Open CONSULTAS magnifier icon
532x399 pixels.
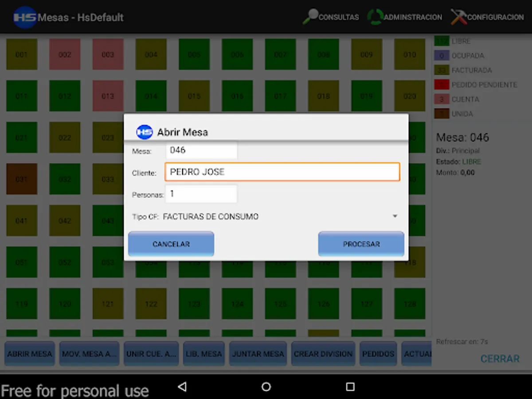pyautogui.click(x=311, y=16)
